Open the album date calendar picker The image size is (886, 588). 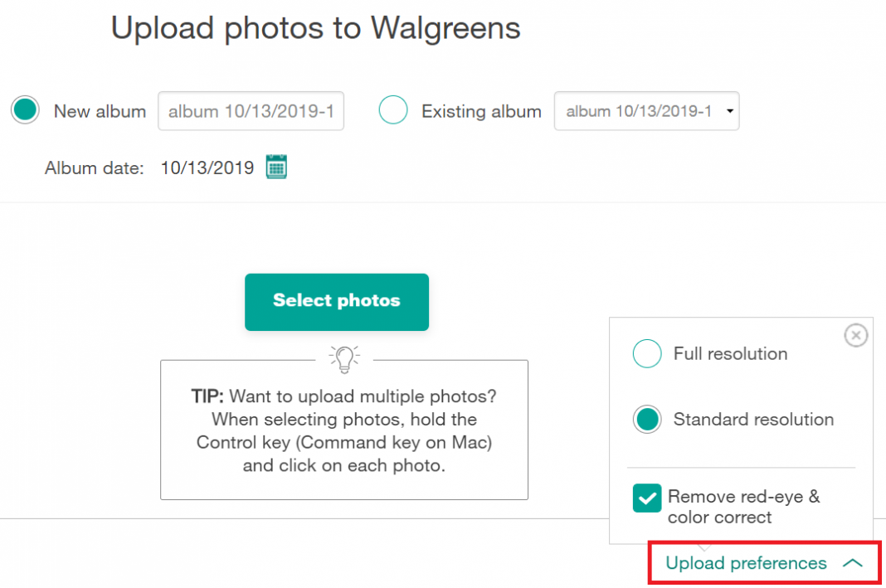tap(276, 167)
